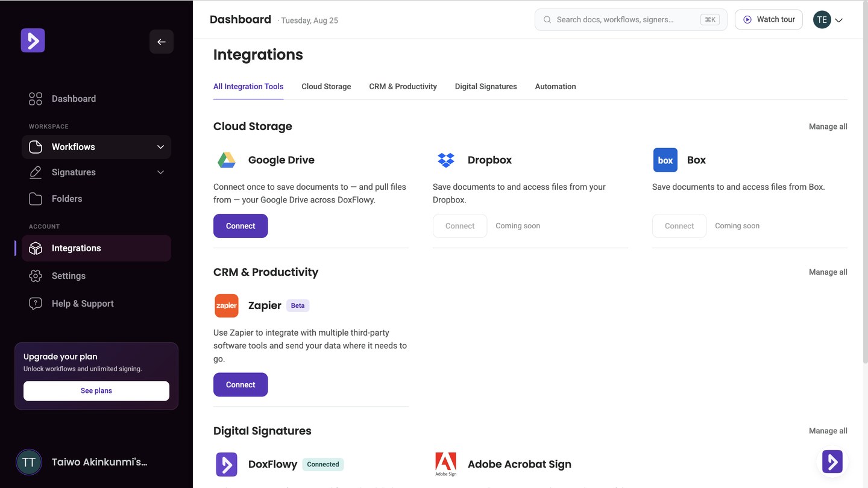The height and width of the screenshot is (488, 868).
Task: Connect Google Drive
Action: [x=241, y=226]
